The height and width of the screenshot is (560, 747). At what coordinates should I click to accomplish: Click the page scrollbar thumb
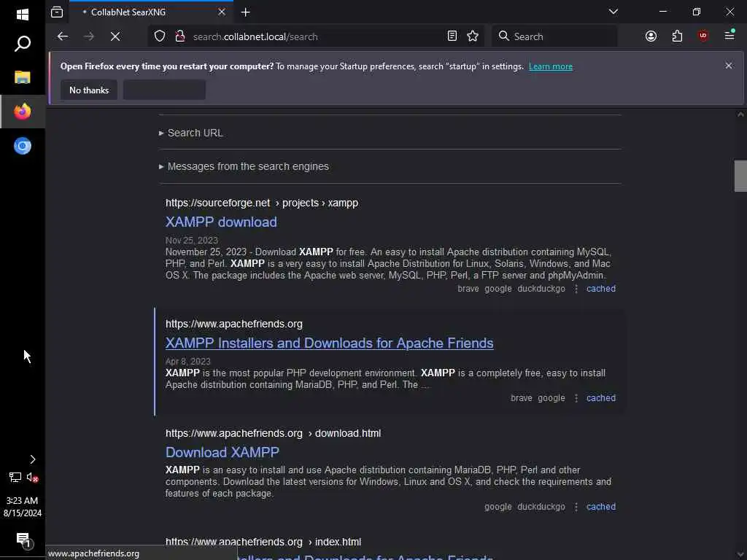(x=740, y=176)
